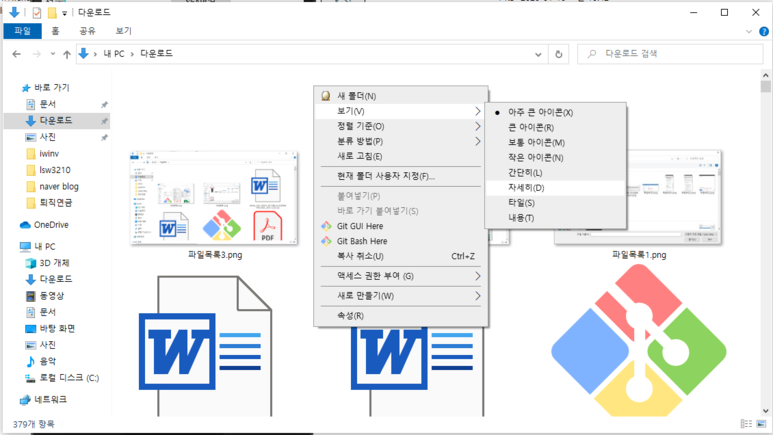Expand the 분류 방법(P) submenu

click(x=401, y=141)
